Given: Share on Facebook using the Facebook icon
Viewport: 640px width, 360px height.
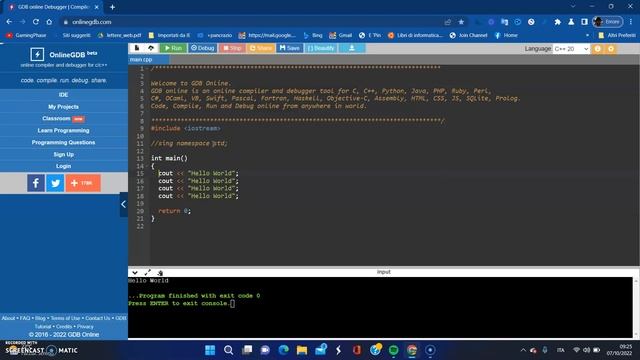Looking at the screenshot, I should tap(36, 183).
